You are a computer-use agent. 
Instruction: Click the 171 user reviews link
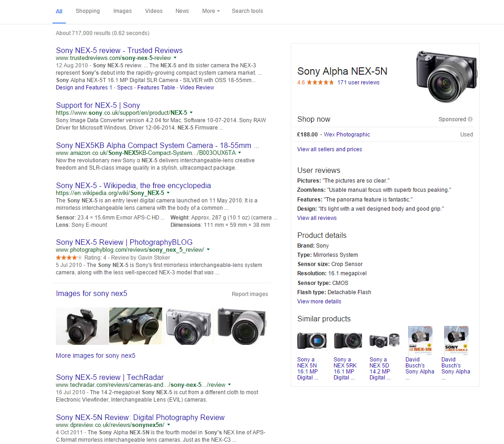(x=358, y=83)
